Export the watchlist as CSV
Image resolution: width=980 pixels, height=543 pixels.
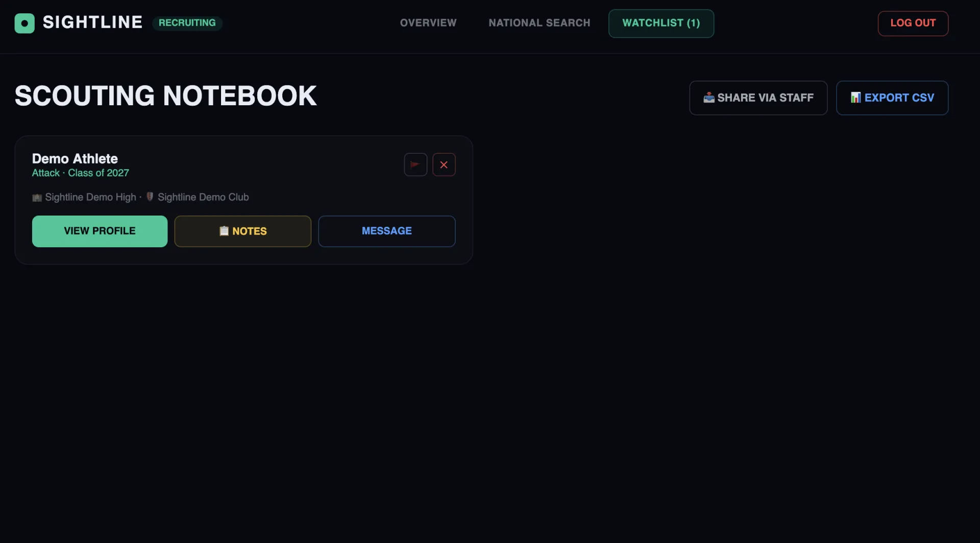pyautogui.click(x=892, y=98)
